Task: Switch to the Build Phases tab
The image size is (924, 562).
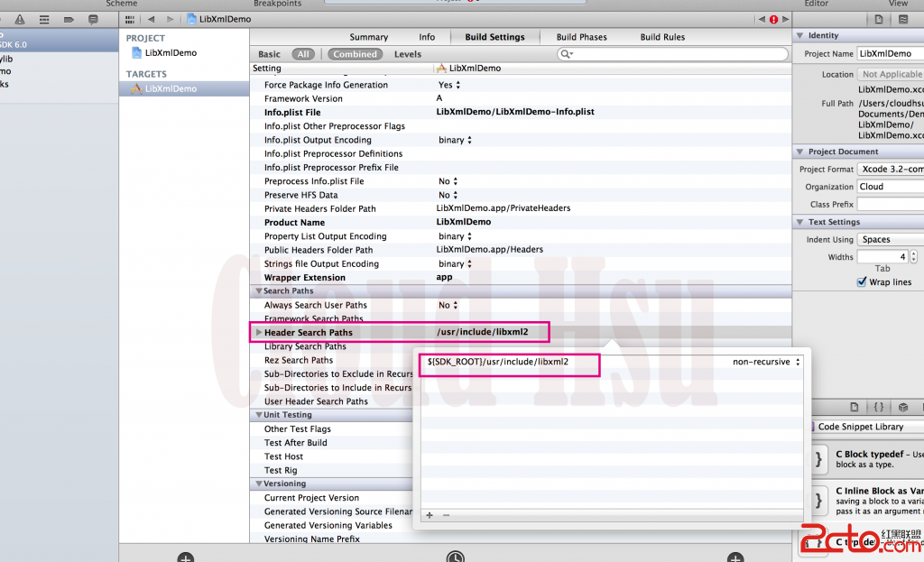Action: click(x=582, y=37)
